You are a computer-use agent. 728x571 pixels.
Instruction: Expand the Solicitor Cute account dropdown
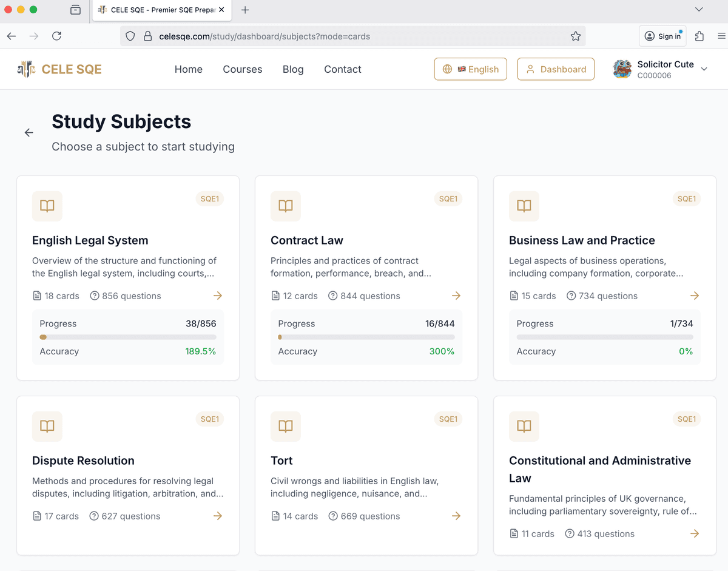704,69
